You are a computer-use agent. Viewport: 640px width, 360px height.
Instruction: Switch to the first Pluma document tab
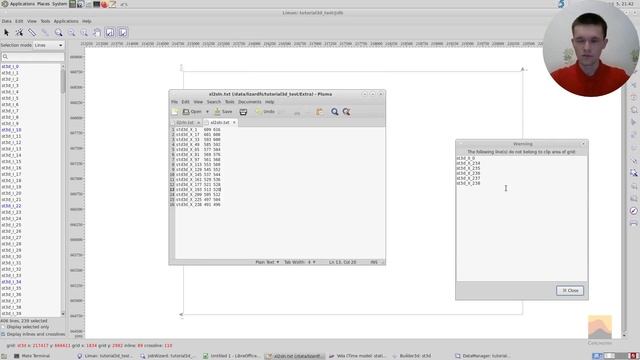tap(184, 122)
